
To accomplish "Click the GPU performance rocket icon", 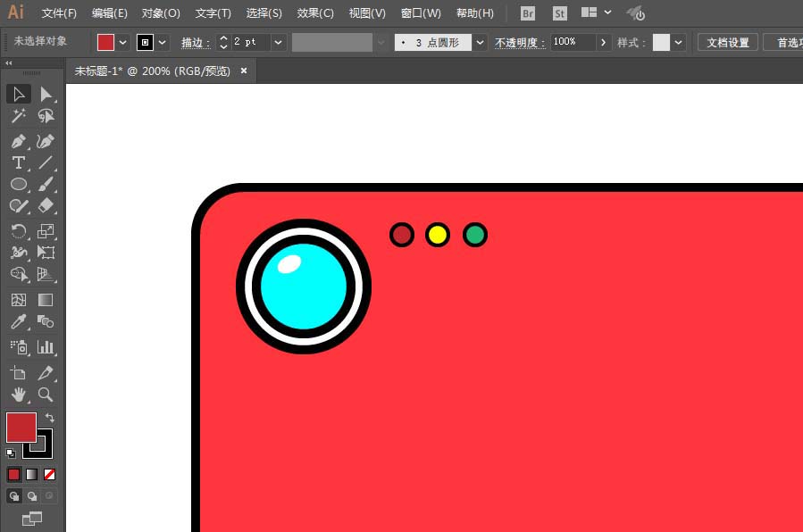I will [636, 13].
